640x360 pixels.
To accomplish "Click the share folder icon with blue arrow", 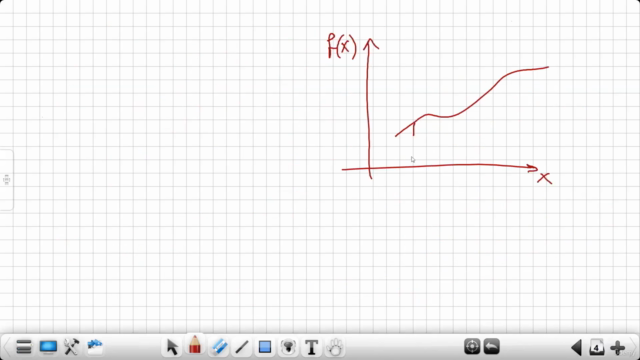I will tap(95, 347).
